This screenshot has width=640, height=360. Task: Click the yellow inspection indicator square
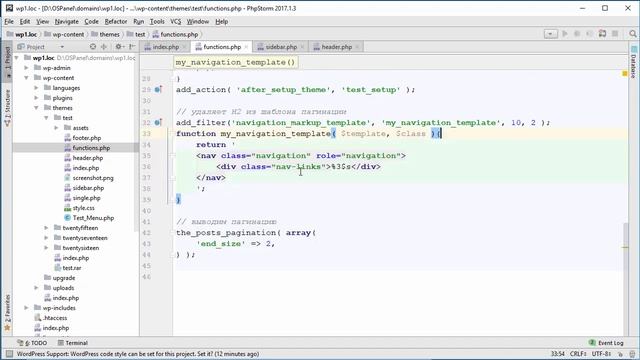[625, 73]
